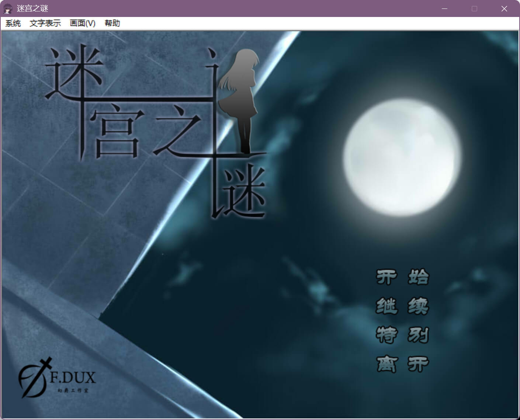Open the 帮助 menu
Viewport: 520px width, 420px height.
112,23
